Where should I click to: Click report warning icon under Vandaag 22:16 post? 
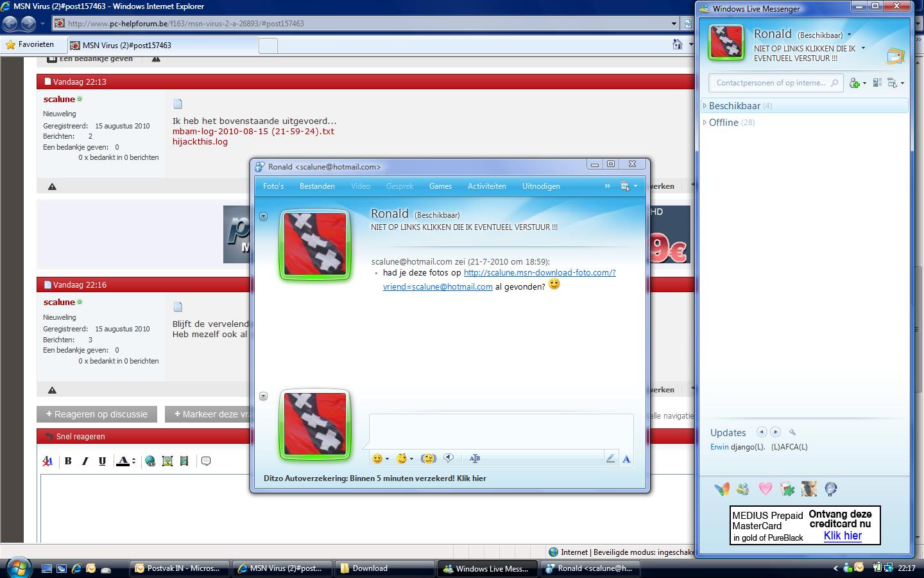[x=53, y=390]
